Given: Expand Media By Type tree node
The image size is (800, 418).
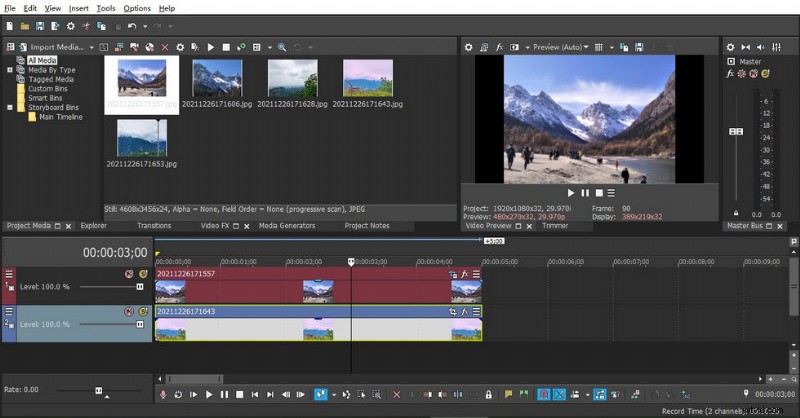Looking at the screenshot, I should 10,70.
